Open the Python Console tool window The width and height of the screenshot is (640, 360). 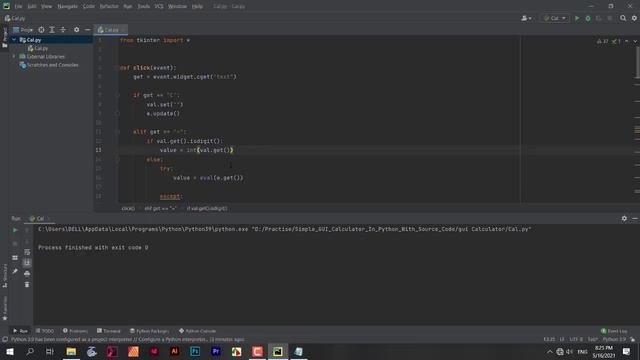pos(198,331)
